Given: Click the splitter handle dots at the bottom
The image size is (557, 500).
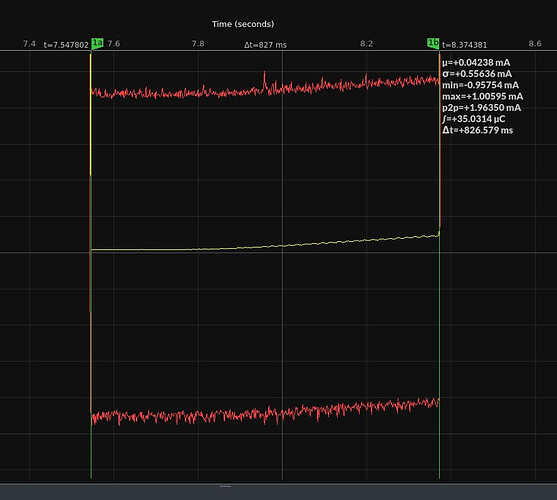Looking at the screenshot, I should 225,486.
